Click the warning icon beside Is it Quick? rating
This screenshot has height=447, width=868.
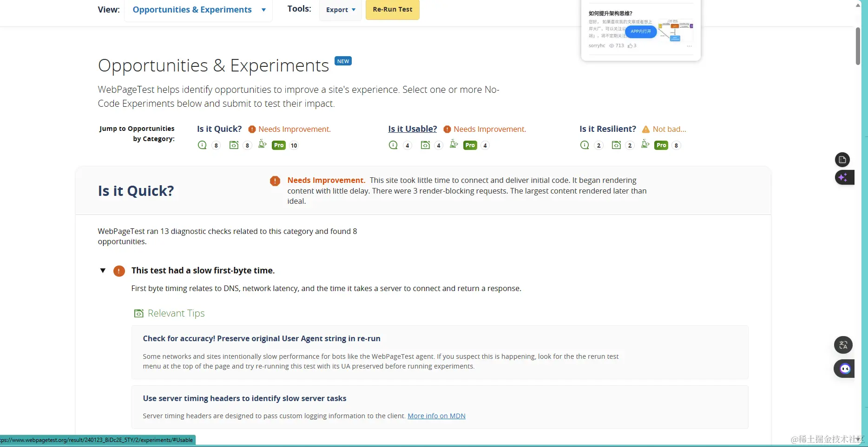[252, 130]
